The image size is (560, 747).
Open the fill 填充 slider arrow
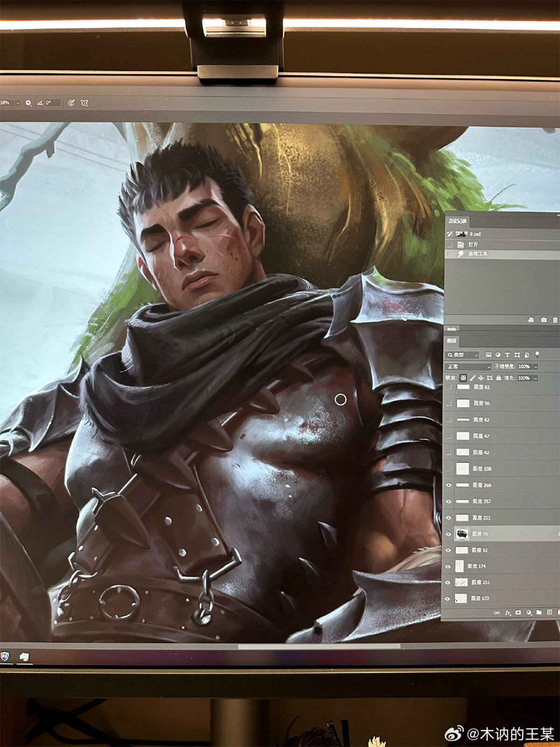(x=536, y=378)
